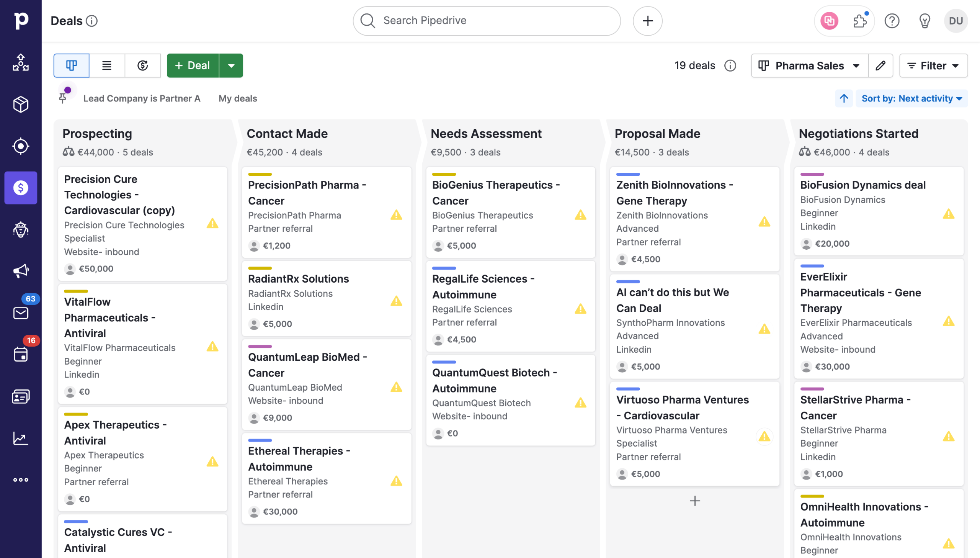
Task: Select Lead Company is Partner A filter
Action: click(x=142, y=98)
